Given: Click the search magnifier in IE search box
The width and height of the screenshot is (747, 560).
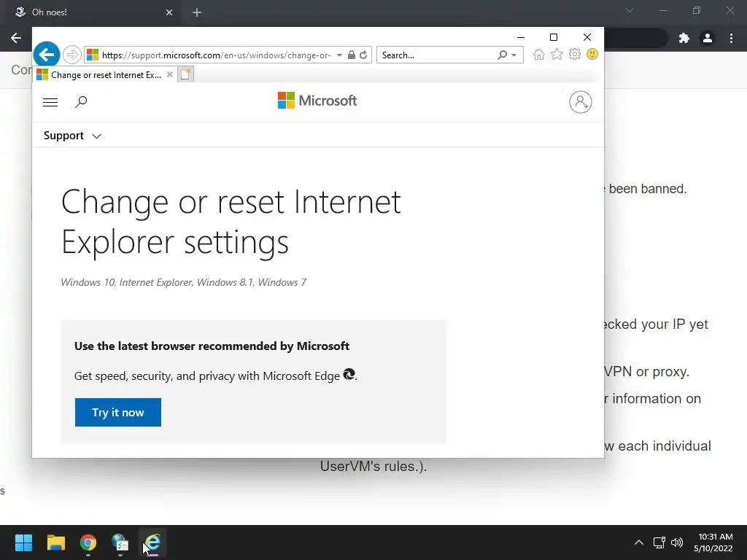Looking at the screenshot, I should pyautogui.click(x=502, y=55).
